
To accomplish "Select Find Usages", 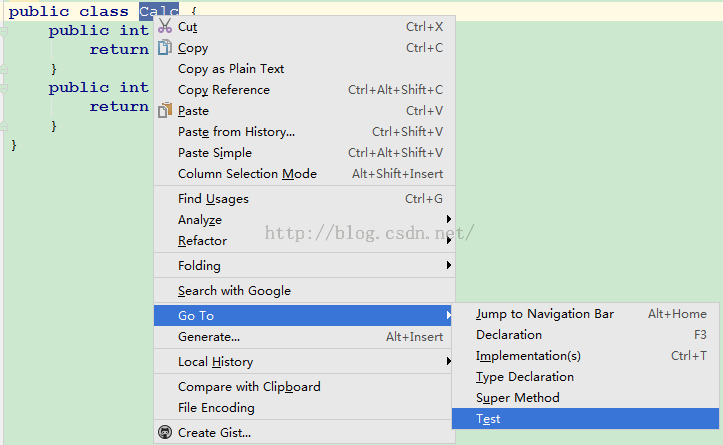I will (x=304, y=199).
